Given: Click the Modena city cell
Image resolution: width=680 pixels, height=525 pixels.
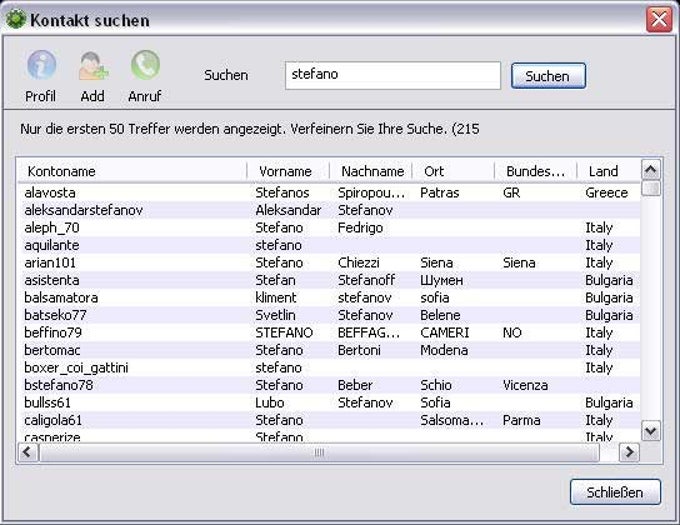Looking at the screenshot, I should point(444,350).
